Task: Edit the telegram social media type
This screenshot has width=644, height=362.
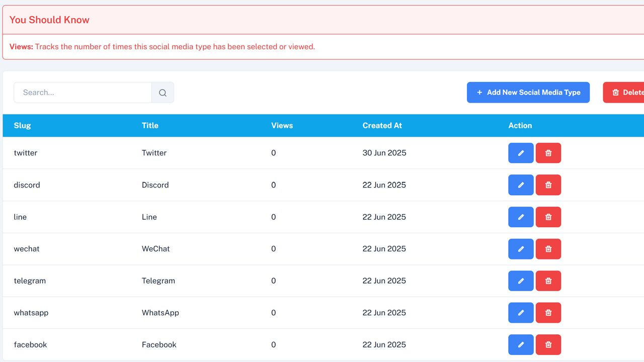Action: [521, 281]
